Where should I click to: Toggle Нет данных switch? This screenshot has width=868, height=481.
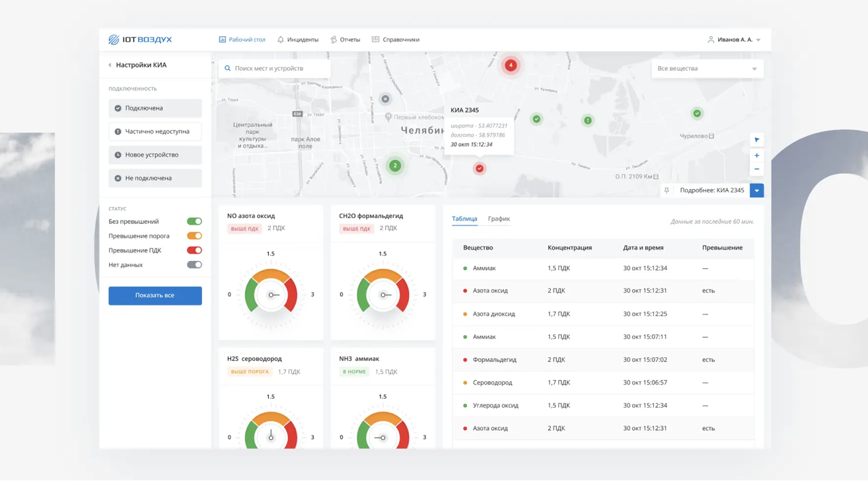coord(194,265)
